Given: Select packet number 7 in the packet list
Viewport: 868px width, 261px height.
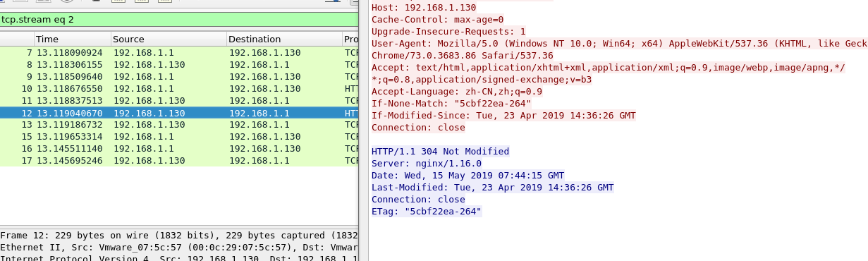Looking at the screenshot, I should point(179,53).
